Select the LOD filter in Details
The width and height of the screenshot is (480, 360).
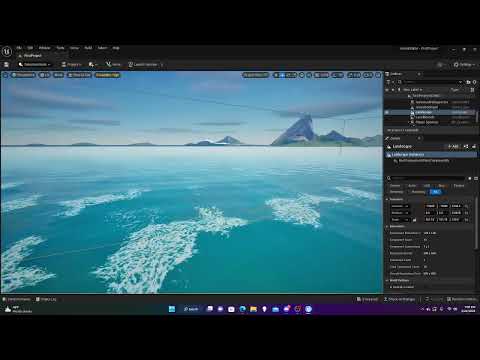point(427,186)
